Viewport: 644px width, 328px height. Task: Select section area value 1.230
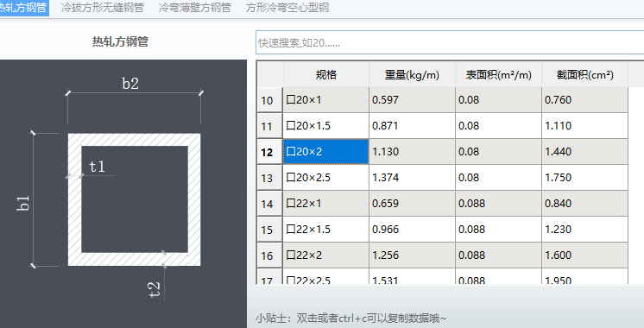coord(584,229)
